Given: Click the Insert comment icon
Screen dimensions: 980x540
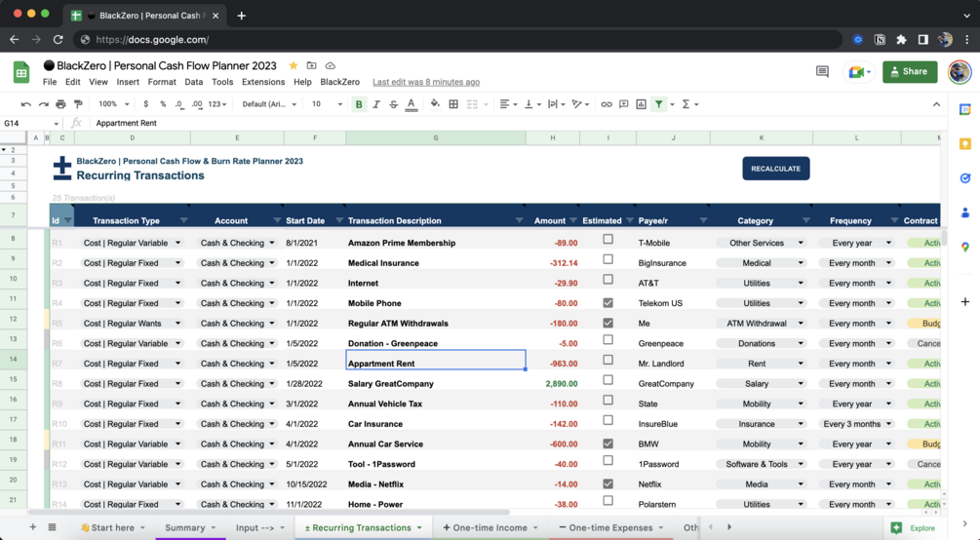Looking at the screenshot, I should 624,104.
